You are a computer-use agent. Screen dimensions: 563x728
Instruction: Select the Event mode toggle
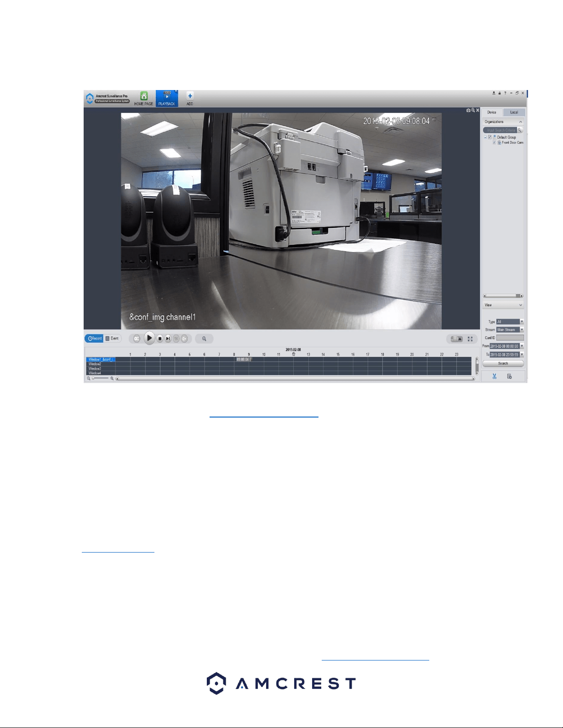[x=112, y=339]
